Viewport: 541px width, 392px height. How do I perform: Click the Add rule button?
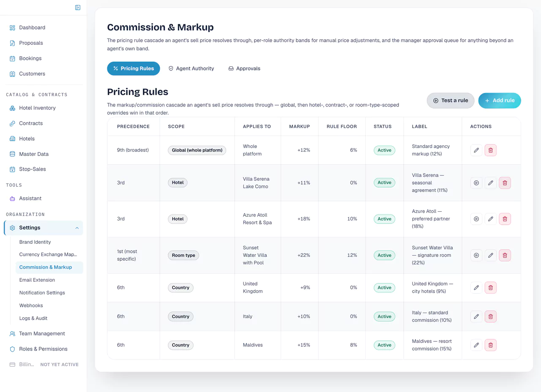[500, 101]
